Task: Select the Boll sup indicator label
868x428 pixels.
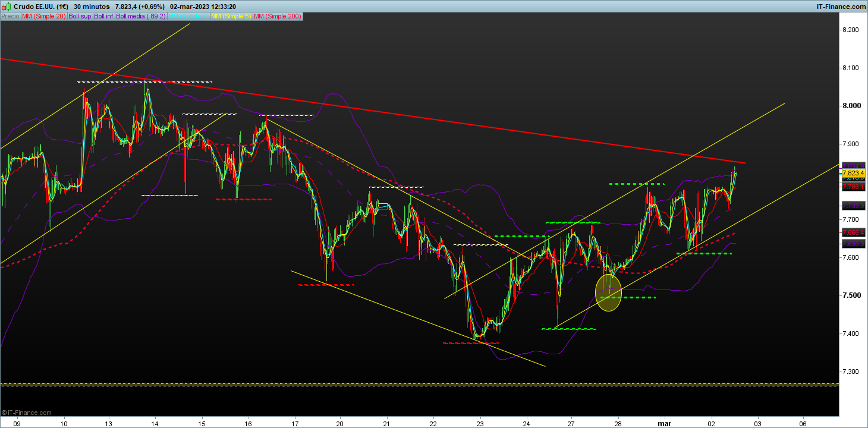Action: (80, 17)
